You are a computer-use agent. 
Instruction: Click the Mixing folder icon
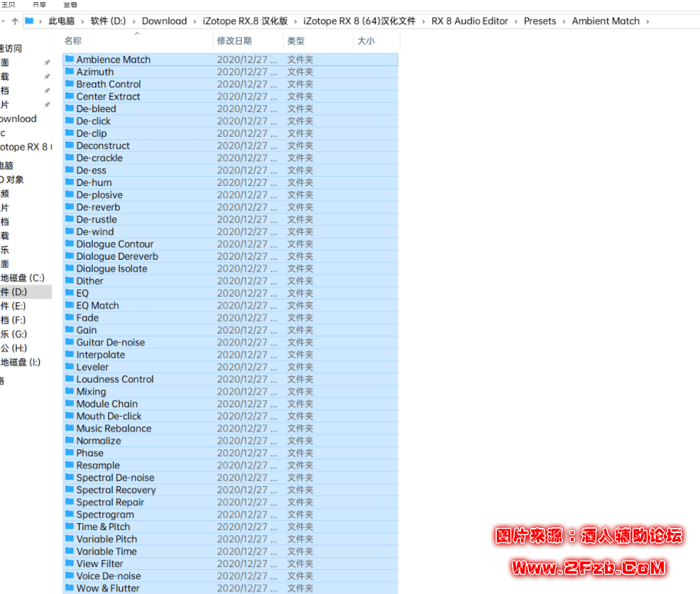click(69, 391)
